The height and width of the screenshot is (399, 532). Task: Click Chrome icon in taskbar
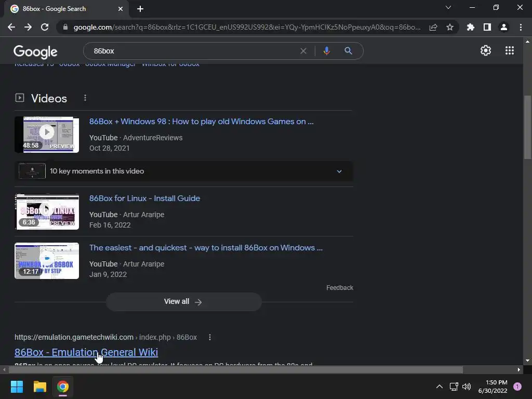63,387
